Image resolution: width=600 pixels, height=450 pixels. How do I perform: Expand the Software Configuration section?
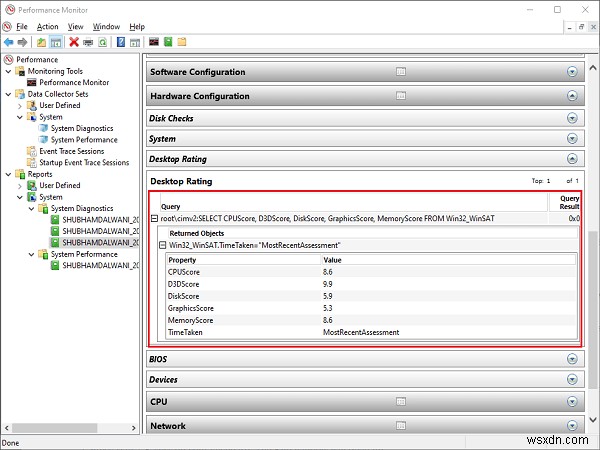(x=572, y=72)
